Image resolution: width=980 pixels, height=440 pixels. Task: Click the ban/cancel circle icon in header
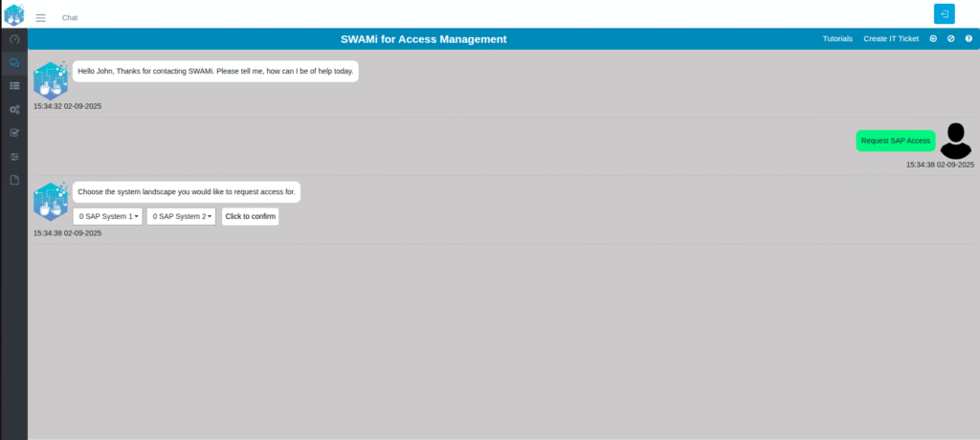950,39
